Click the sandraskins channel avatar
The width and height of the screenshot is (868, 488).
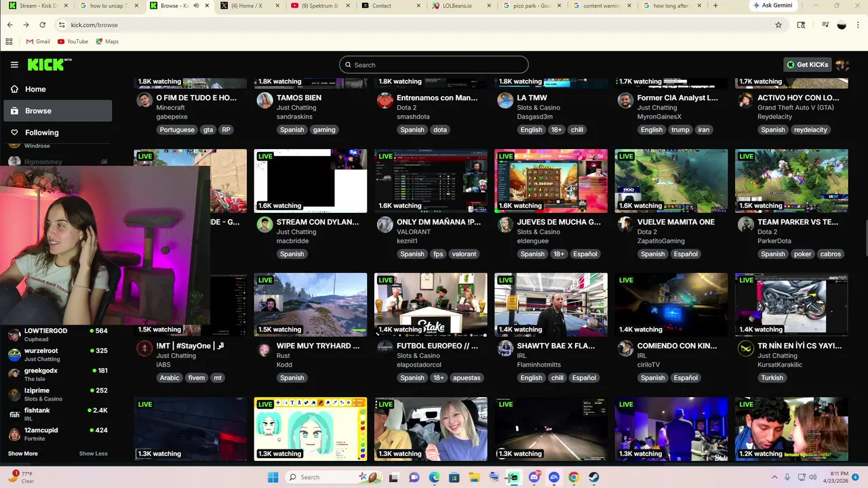click(264, 100)
